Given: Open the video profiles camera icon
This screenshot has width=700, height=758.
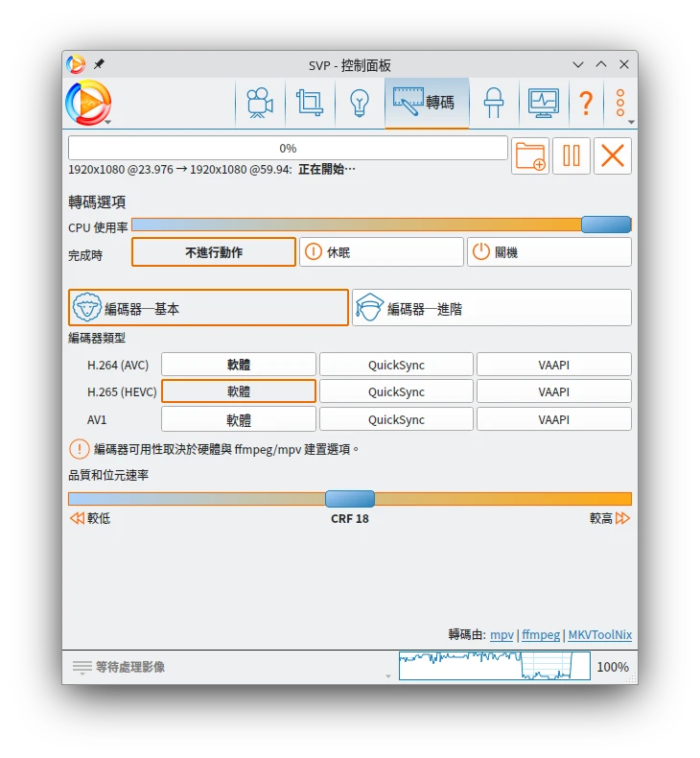Looking at the screenshot, I should 259,103.
